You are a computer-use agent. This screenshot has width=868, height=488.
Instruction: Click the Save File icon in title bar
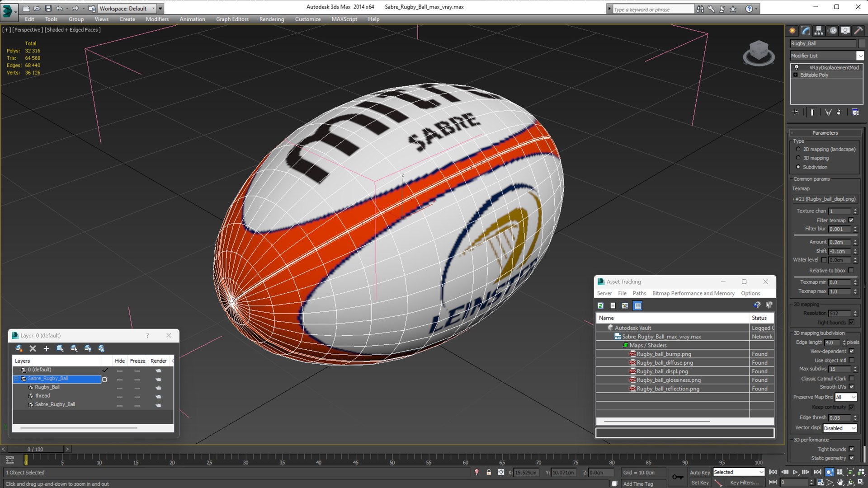[x=48, y=8]
